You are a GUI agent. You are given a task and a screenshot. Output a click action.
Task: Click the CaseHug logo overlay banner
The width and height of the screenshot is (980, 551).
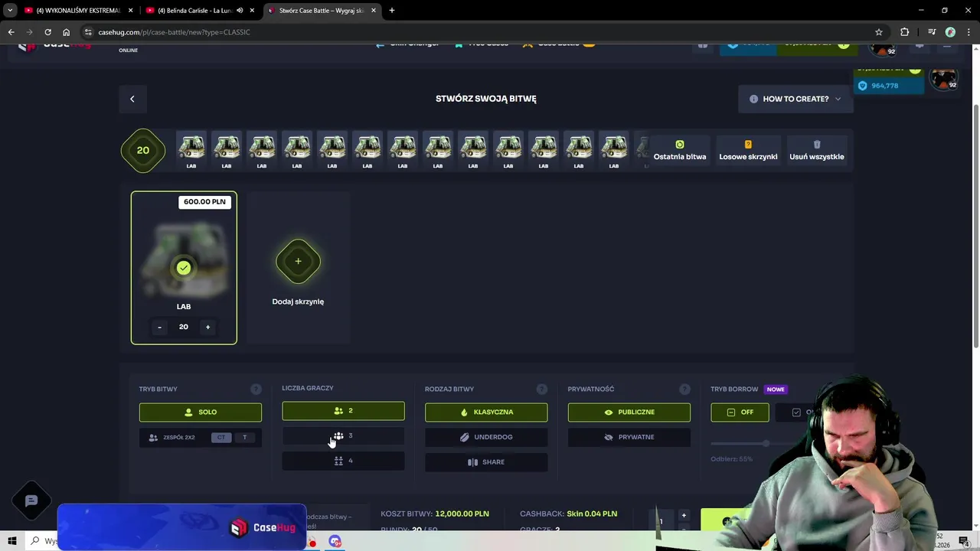[182, 527]
